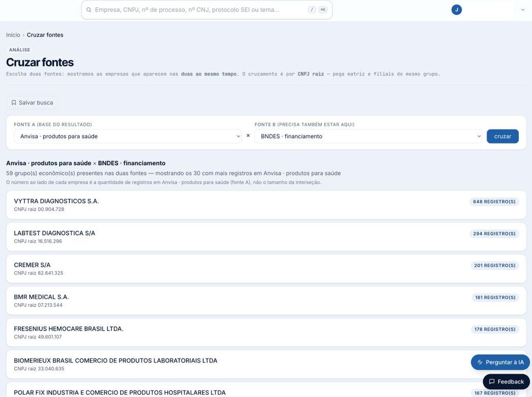Click the 59 grupo(s) econômico(s) summary line
The height and width of the screenshot is (397, 532).
coord(173,173)
